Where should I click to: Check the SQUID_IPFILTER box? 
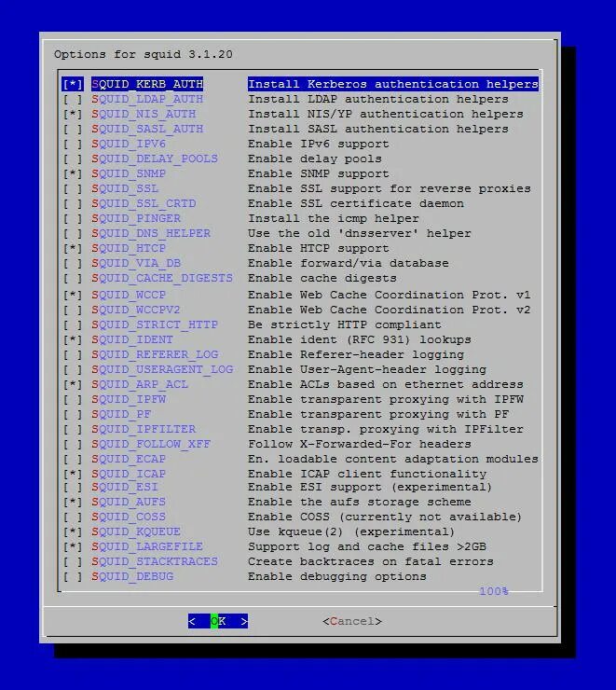[x=73, y=430]
